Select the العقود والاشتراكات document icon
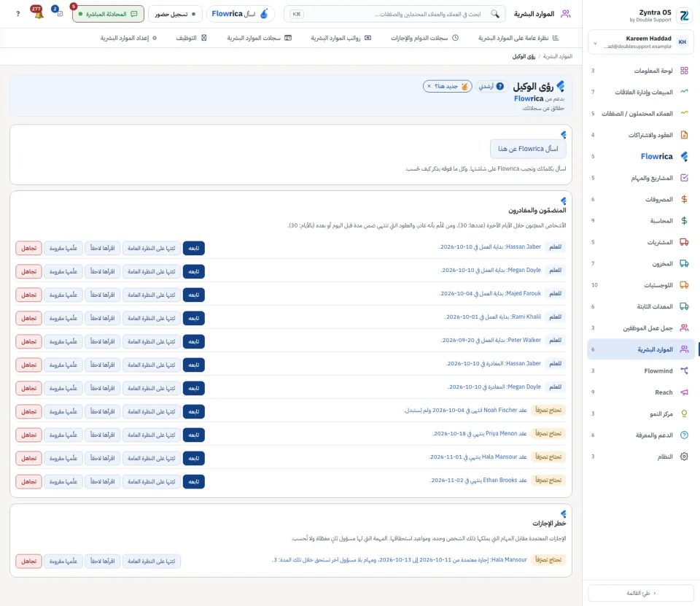700x606 pixels. click(684, 135)
